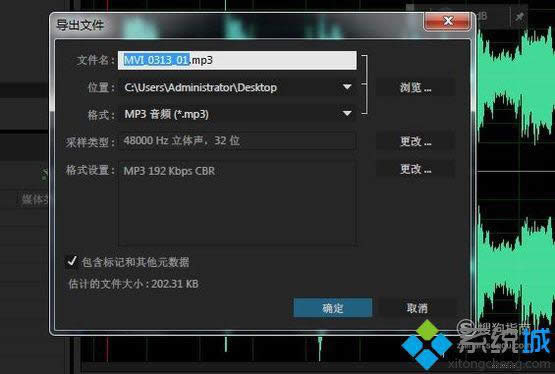Click the red marker line below the dialog
This screenshot has width=555, height=374.
coord(107,350)
